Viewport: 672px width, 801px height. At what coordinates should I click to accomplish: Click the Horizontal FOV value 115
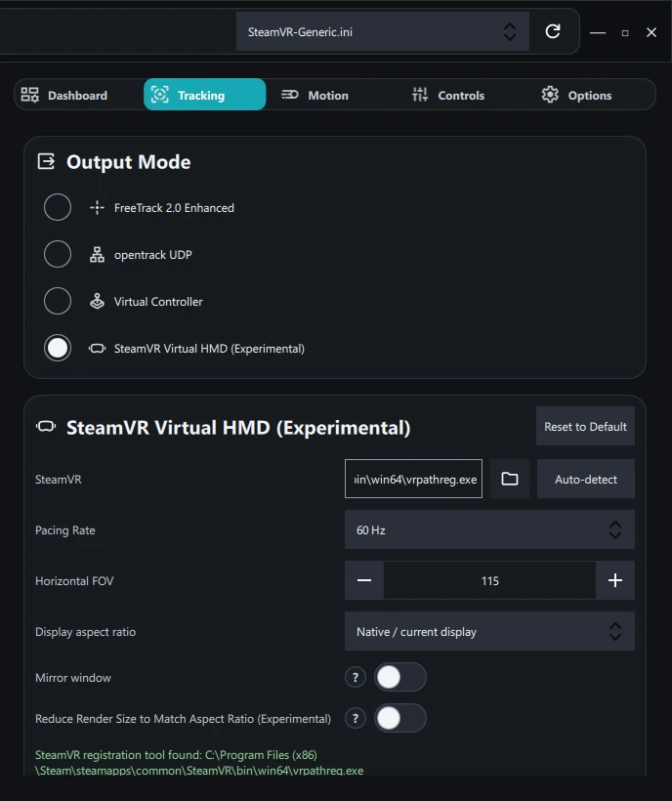pyautogui.click(x=489, y=580)
